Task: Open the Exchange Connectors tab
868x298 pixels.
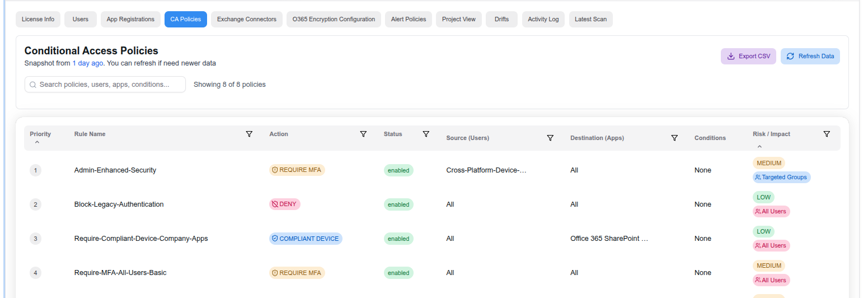Action: click(246, 19)
